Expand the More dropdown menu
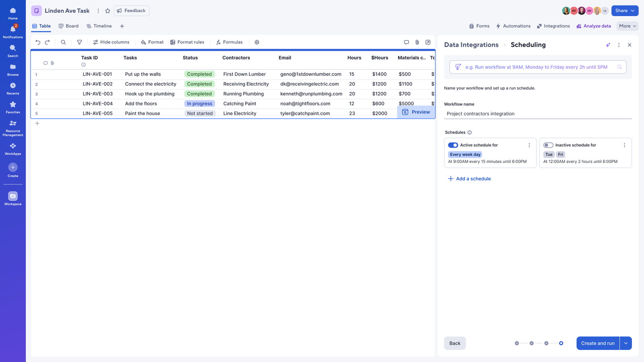The height and width of the screenshot is (362, 644). (x=627, y=26)
